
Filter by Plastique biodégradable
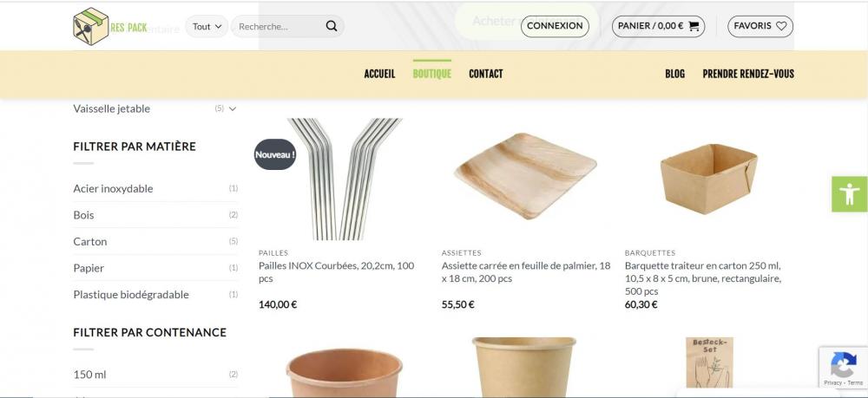pyautogui.click(x=131, y=295)
